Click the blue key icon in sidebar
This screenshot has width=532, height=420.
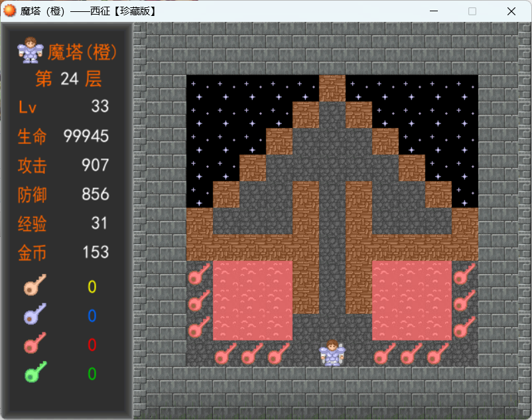coord(35,314)
